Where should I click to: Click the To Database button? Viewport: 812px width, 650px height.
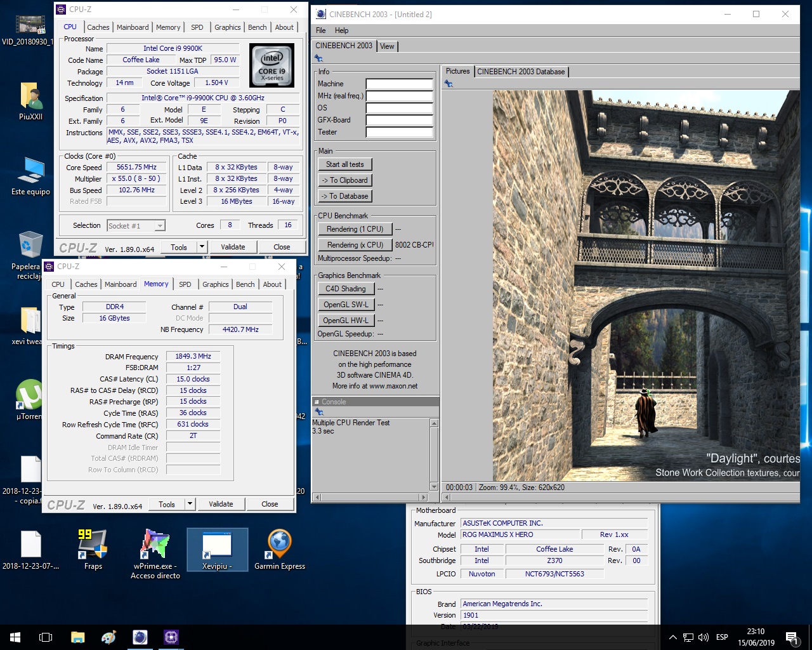[x=345, y=196]
